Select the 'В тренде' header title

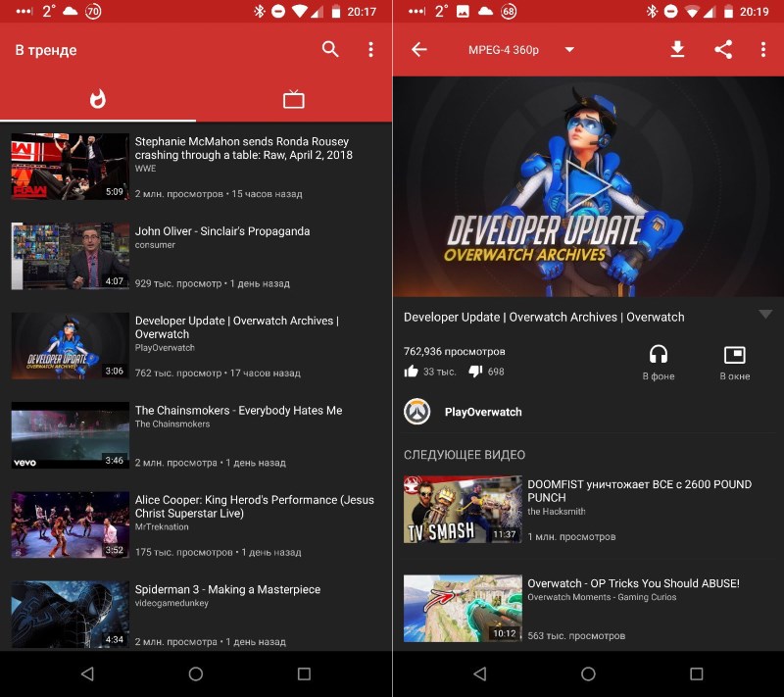[46, 50]
